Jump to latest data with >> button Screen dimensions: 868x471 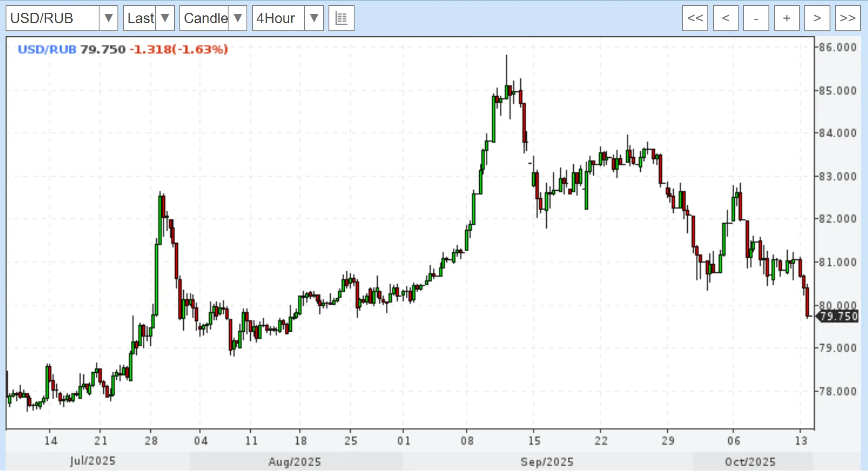847,18
